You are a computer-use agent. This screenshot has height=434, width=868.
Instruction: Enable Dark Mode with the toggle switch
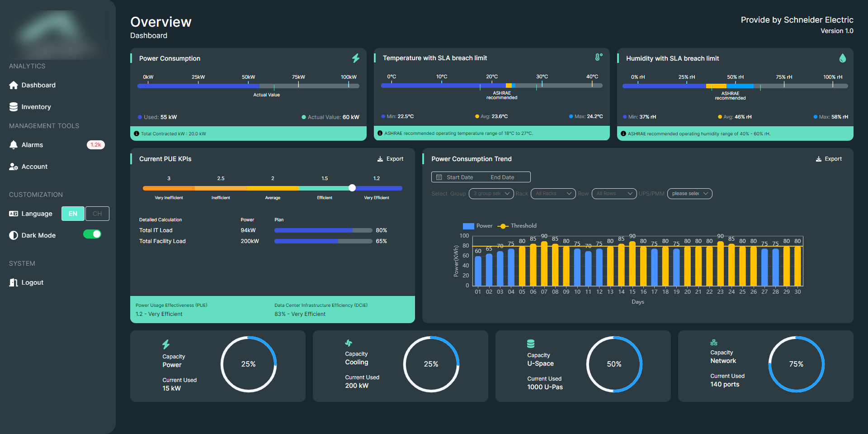tap(92, 234)
